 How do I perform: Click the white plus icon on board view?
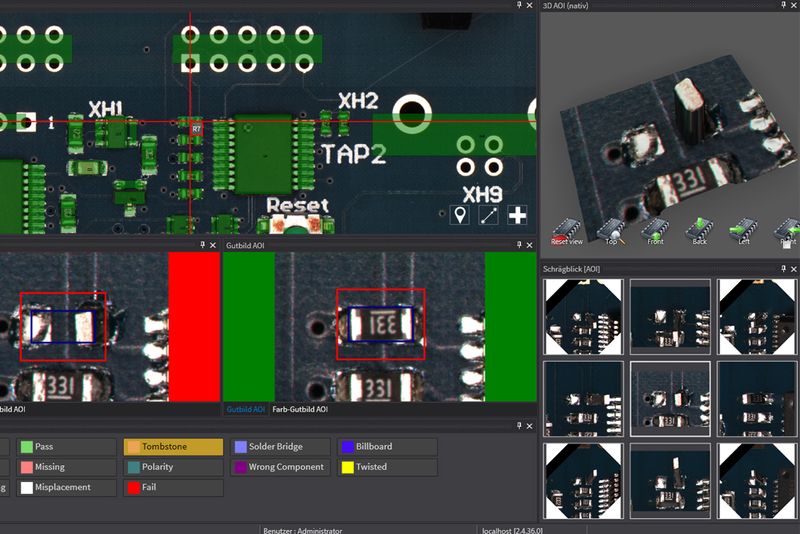tap(517, 215)
